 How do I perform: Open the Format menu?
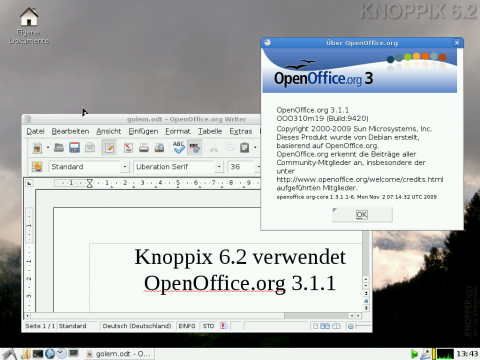pyautogui.click(x=178, y=131)
